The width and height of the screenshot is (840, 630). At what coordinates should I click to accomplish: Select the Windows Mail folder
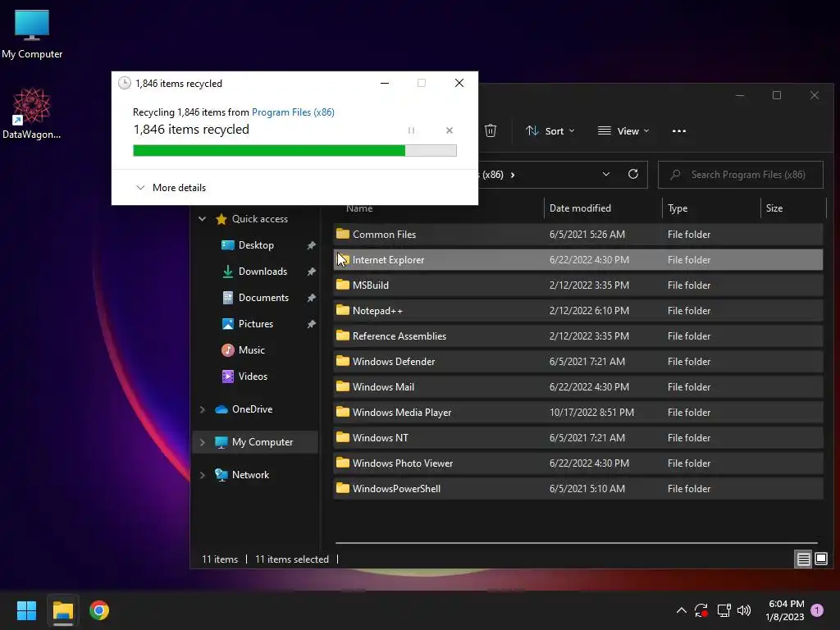(x=578, y=387)
